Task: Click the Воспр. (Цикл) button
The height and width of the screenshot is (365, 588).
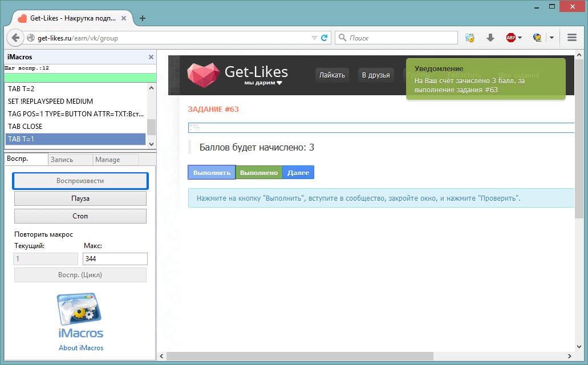Action: tap(80, 275)
